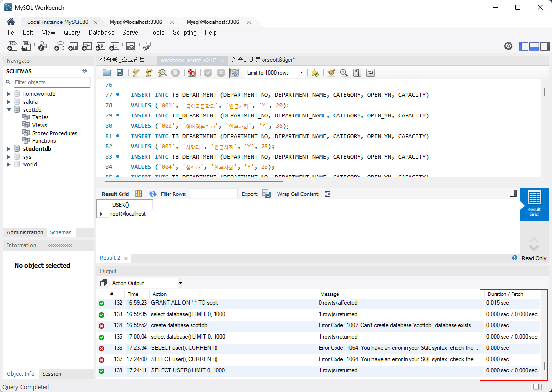Execute statement under cursor
Image resolution: width=552 pixels, height=392 pixels.
point(149,73)
